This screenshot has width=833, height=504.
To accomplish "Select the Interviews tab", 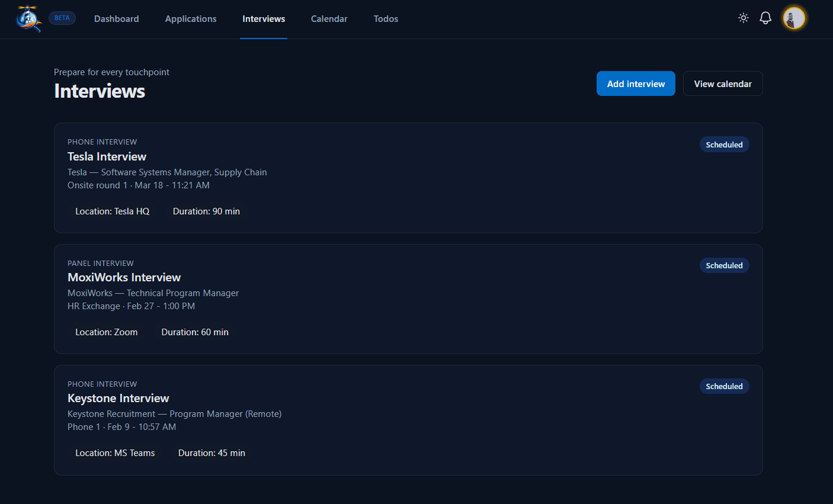I will coord(264,19).
